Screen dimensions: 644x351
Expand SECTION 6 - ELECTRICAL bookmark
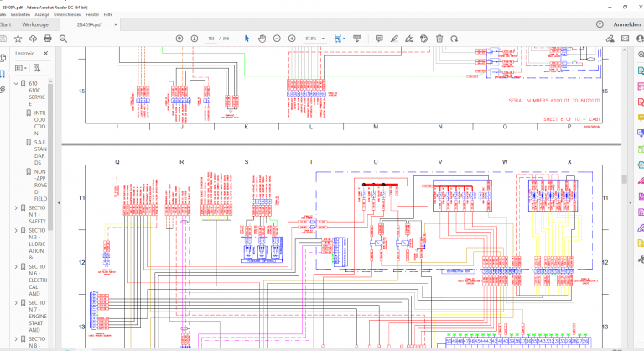pyautogui.click(x=16, y=267)
